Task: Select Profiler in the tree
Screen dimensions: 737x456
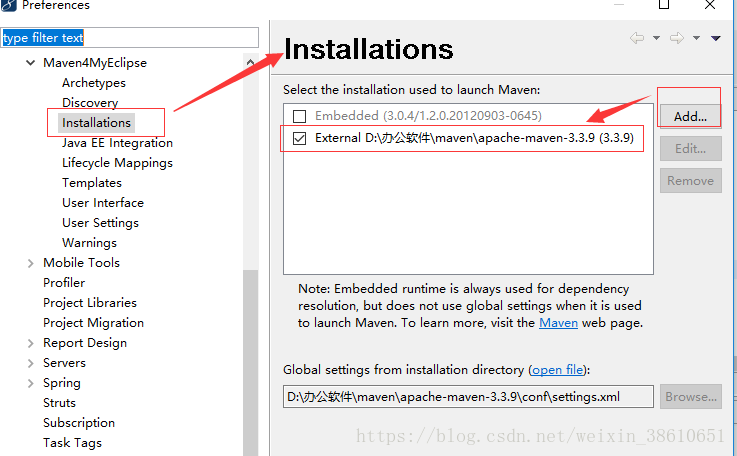Action: click(64, 283)
